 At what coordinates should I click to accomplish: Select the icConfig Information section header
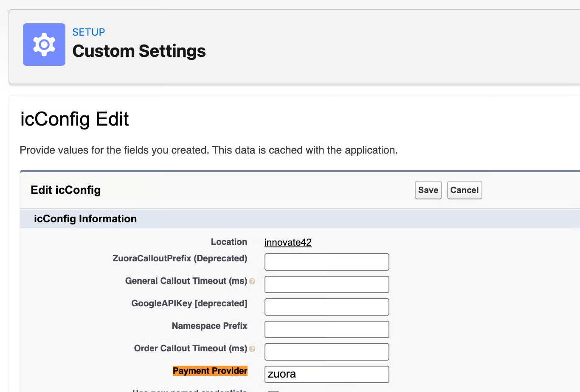(85, 219)
